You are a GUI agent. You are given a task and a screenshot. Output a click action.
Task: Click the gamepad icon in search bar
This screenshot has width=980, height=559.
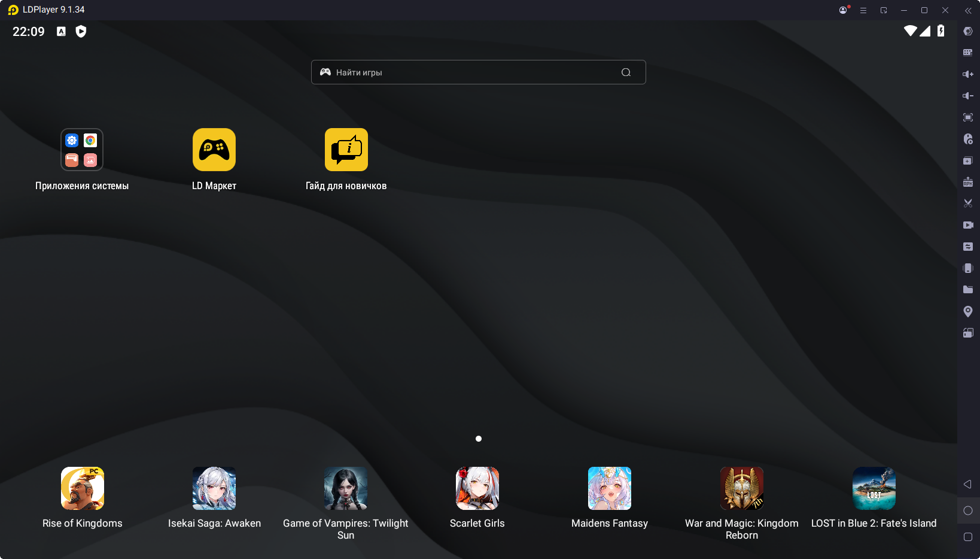[x=325, y=72]
